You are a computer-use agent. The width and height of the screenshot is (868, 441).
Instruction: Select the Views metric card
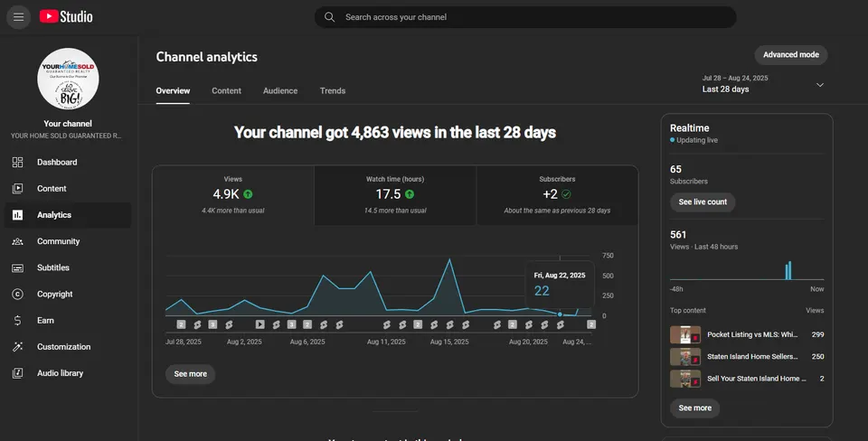click(233, 195)
